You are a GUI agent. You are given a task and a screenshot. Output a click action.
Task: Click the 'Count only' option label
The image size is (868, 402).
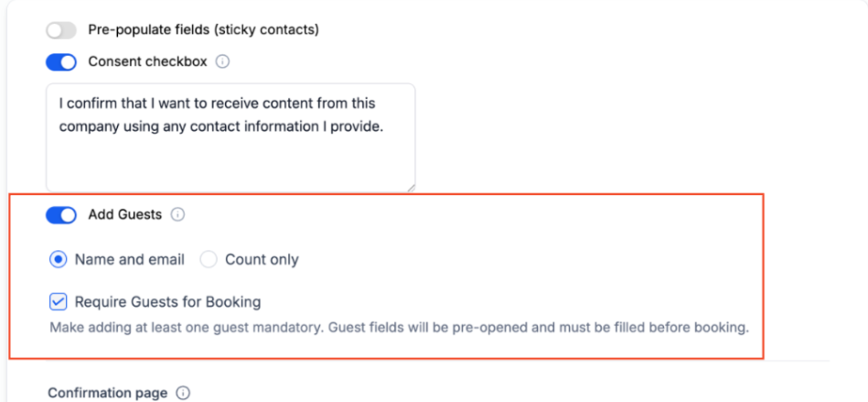[262, 260]
